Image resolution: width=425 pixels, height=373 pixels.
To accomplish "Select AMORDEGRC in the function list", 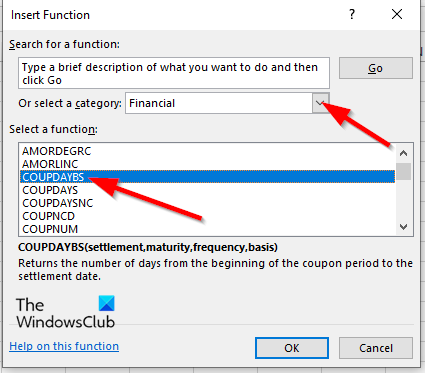I will click(207, 151).
